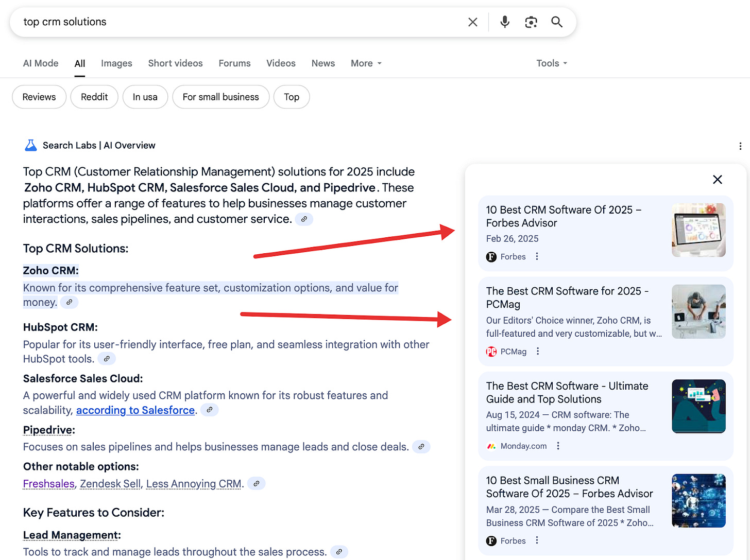Select the 'In usa' filter chip
The image size is (750, 560).
coord(145,97)
